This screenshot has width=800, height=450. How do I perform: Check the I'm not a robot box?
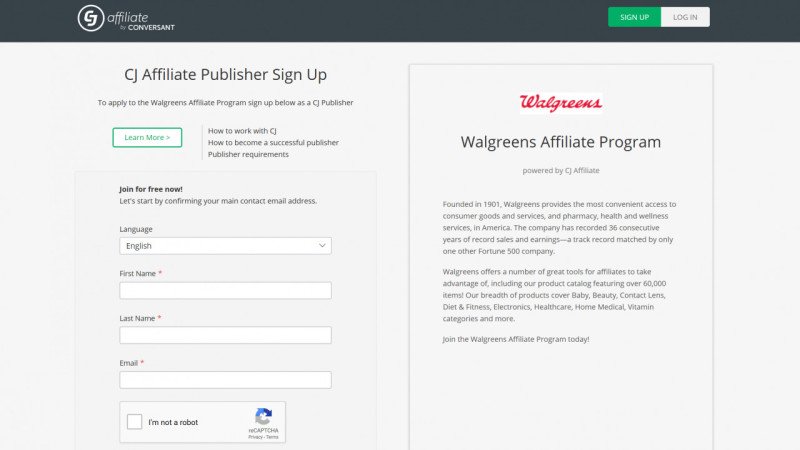click(135, 421)
